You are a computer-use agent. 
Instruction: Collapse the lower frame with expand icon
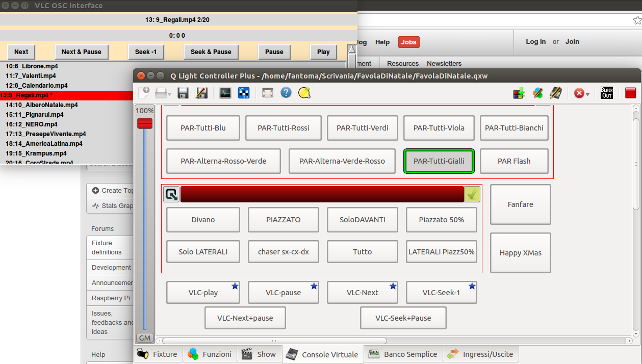171,194
